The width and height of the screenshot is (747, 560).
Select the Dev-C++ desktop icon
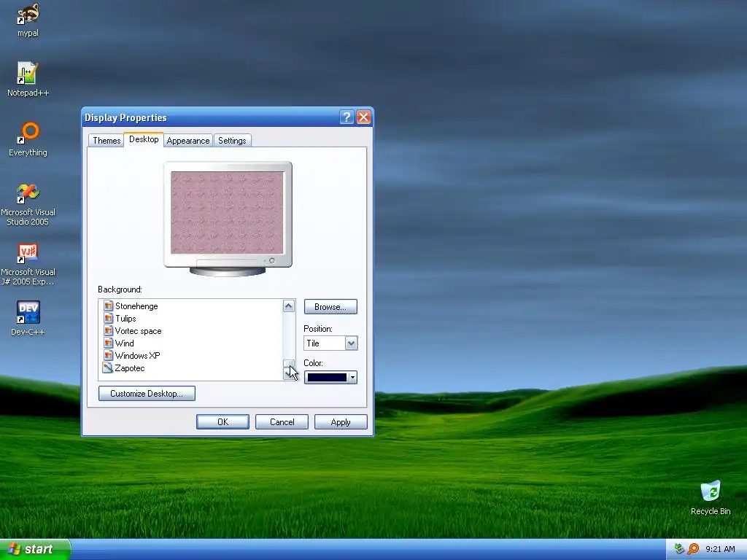[x=28, y=312]
